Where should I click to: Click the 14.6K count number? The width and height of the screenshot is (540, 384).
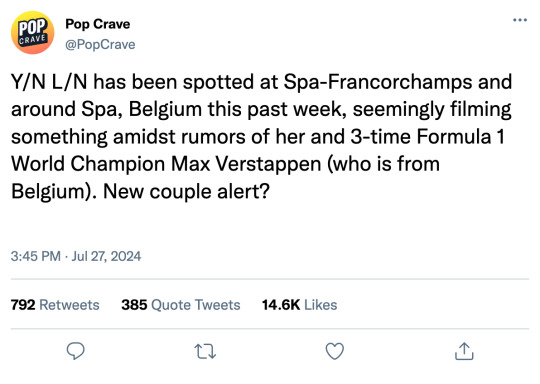281,305
